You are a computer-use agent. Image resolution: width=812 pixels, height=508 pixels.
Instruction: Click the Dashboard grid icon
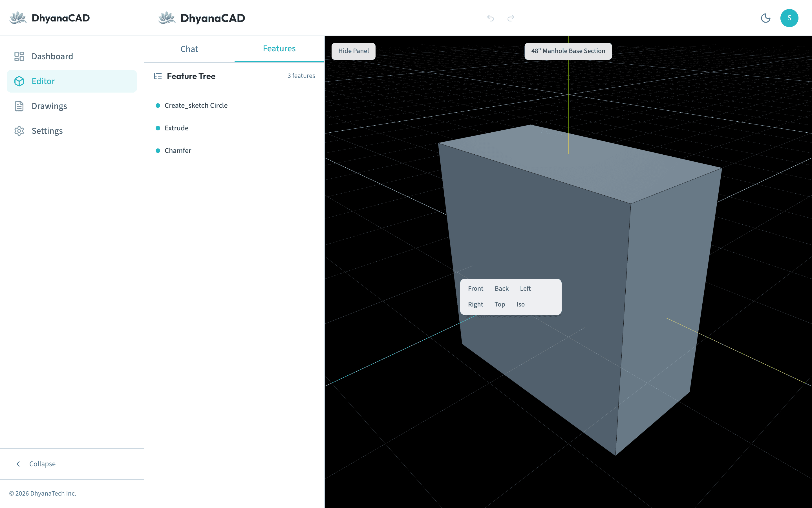click(19, 56)
